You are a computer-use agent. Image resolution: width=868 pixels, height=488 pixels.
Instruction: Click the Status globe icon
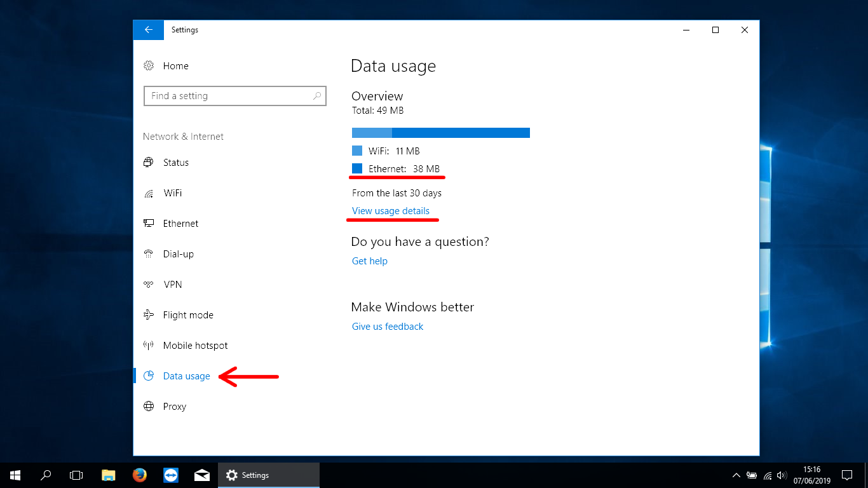[x=149, y=162]
